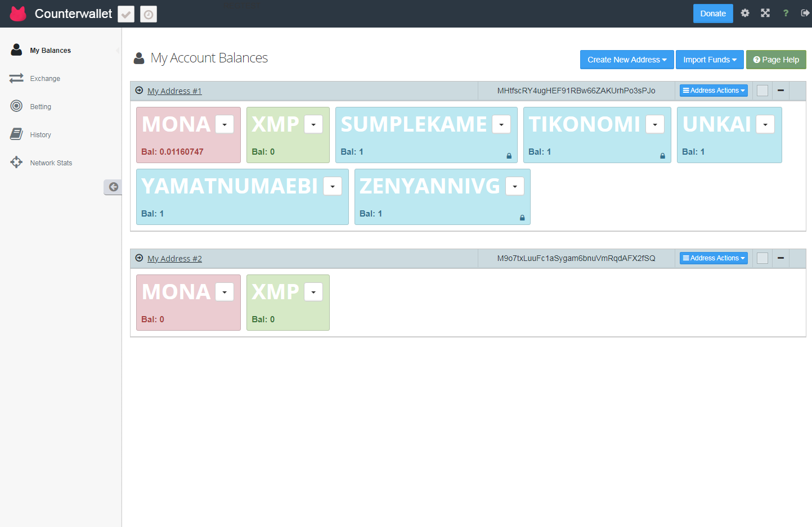Image resolution: width=812 pixels, height=527 pixels.
Task: Toggle fullscreen using the expand arrows icon
Action: (x=765, y=13)
